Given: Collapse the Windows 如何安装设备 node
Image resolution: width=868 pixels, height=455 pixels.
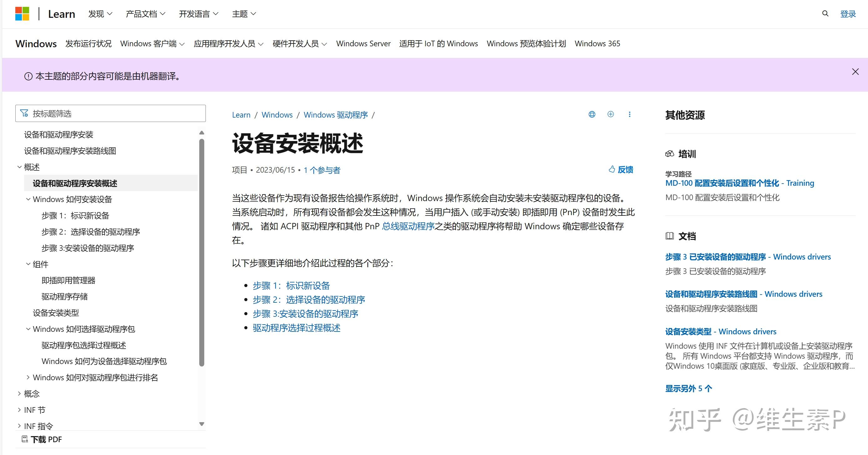Looking at the screenshot, I should 28,200.
